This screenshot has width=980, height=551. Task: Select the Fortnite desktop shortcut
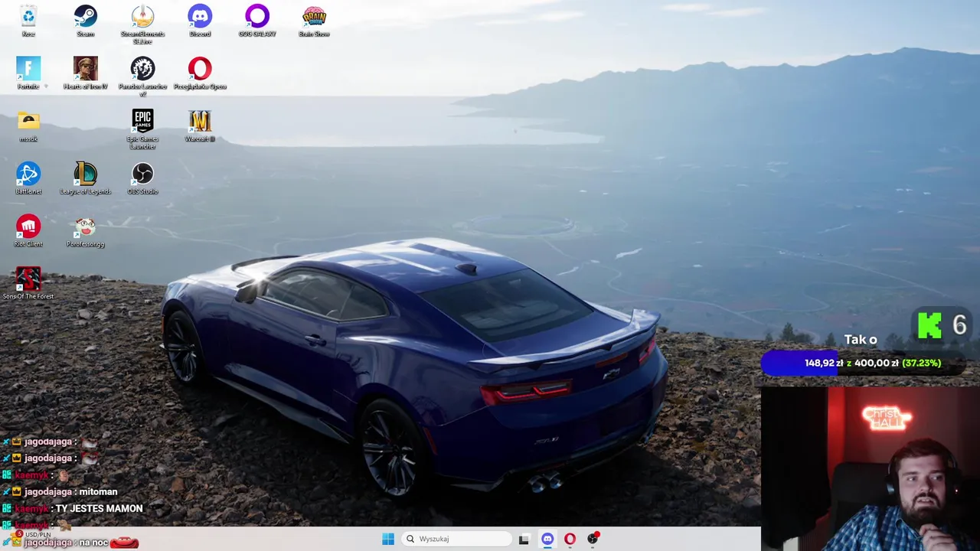click(28, 73)
